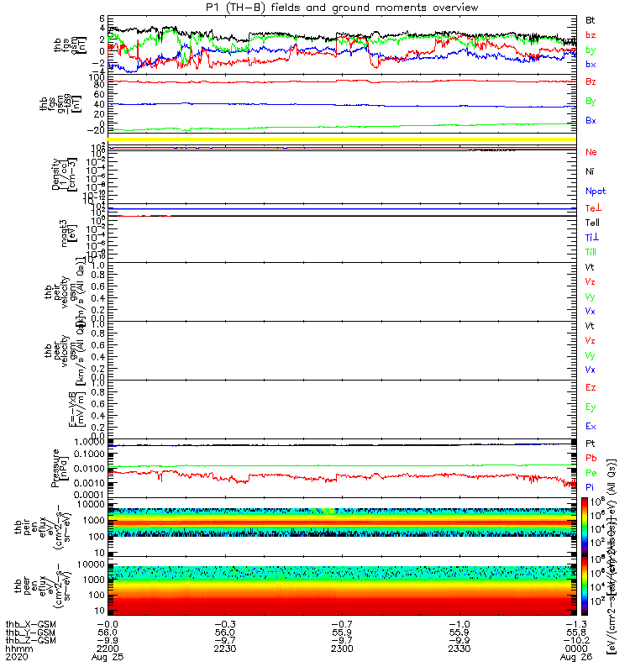This screenshot has height=672, width=630.
Task: Select the red Ne density legend label
Action: click(x=591, y=152)
